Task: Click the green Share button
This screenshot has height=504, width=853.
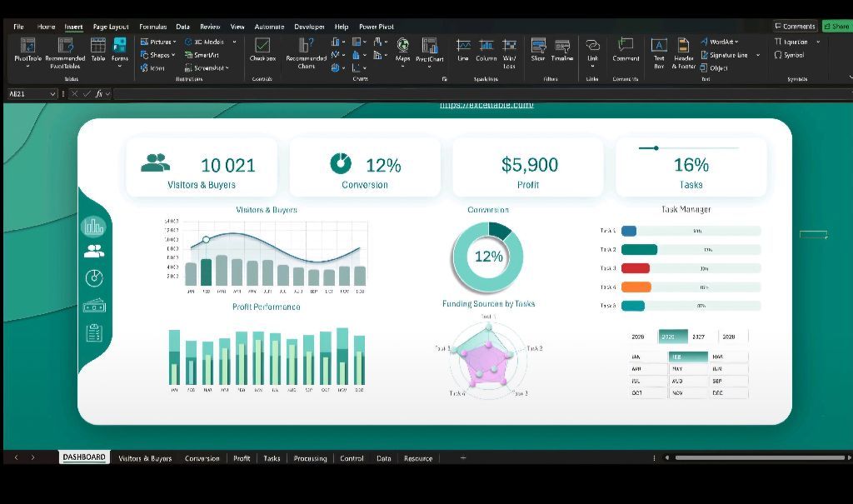Action: click(836, 27)
